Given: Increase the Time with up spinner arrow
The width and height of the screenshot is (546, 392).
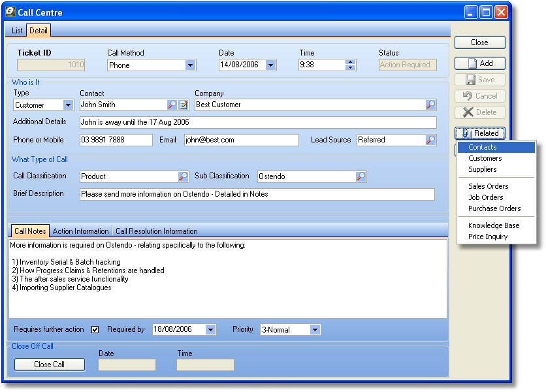Looking at the screenshot, I should [351, 62].
